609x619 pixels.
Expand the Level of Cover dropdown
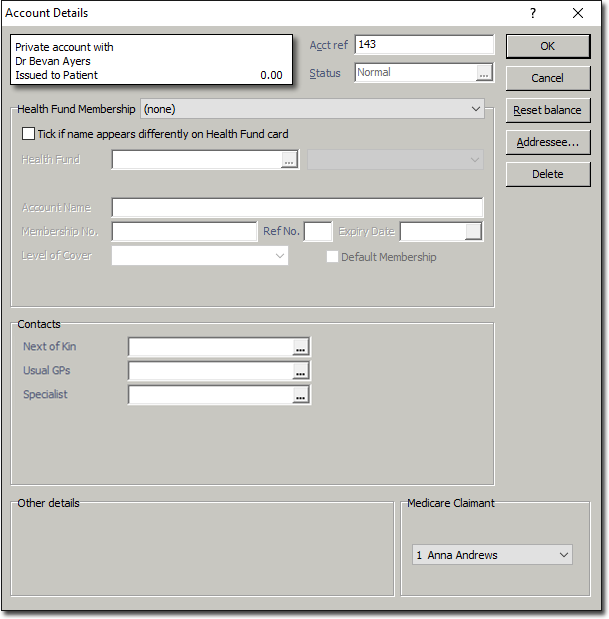click(279, 256)
